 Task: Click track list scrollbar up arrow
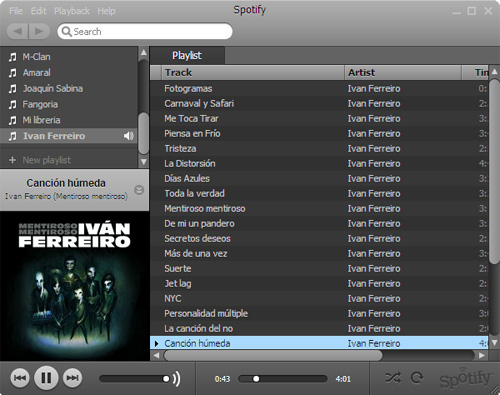[x=494, y=71]
